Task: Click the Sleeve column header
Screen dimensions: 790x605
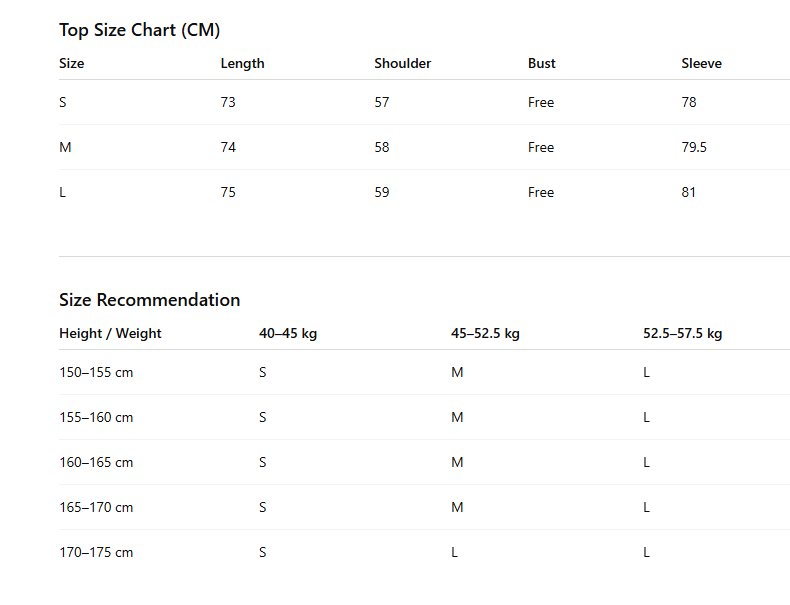Action: [x=701, y=63]
